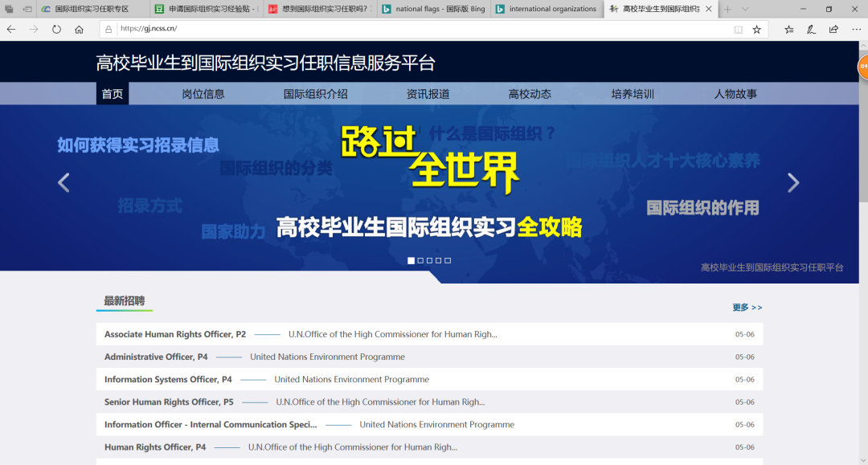Select the third carousel indicator dot
The image size is (868, 465).
[430, 260]
